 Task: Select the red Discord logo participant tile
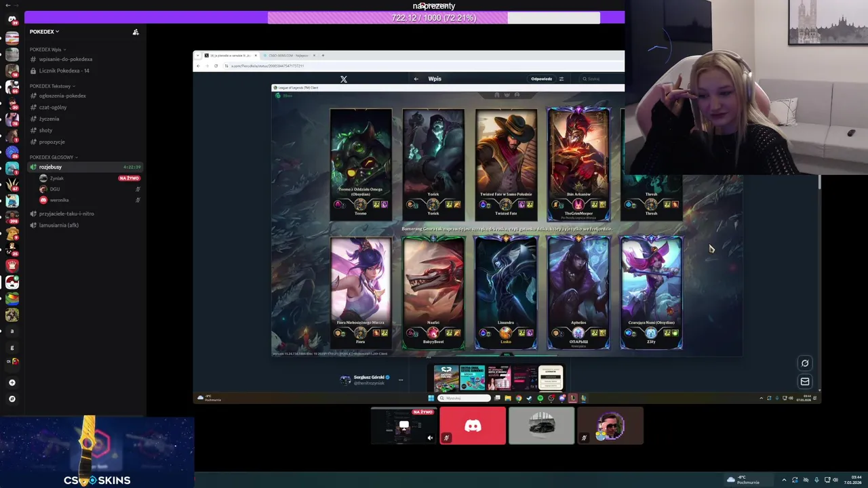click(x=473, y=426)
